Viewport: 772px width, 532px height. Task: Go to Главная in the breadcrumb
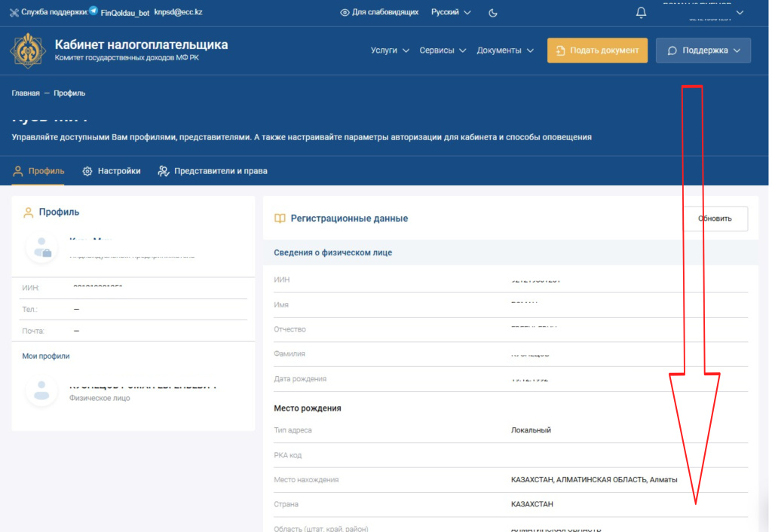pos(25,93)
